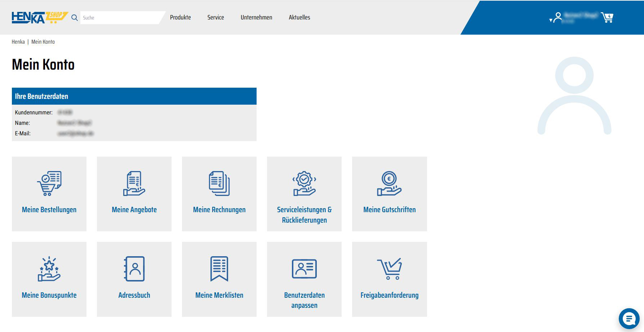Open the Unternehmen menu
Viewport: 644px width, 332px height.
point(256,17)
